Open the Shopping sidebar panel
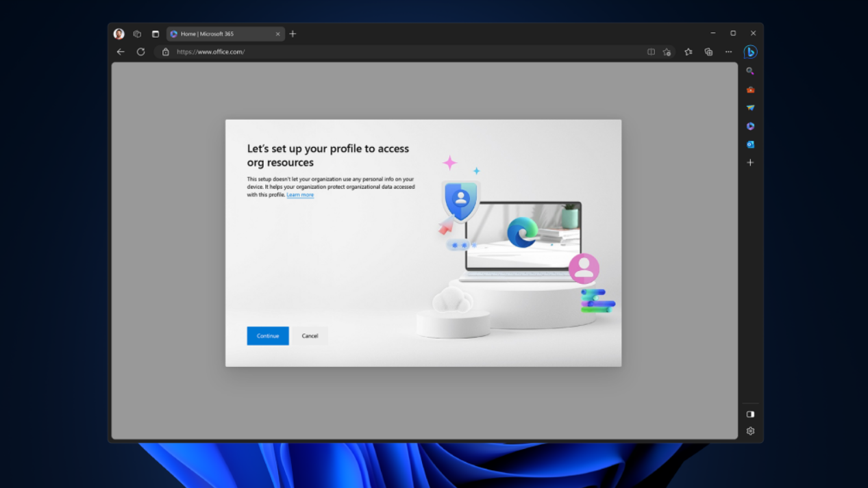This screenshot has width=868, height=488. [x=750, y=89]
